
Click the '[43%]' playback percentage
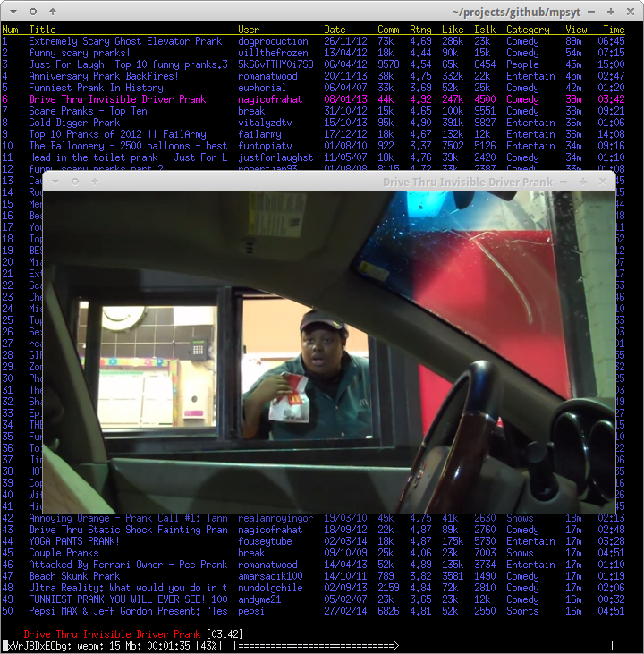coord(208,646)
